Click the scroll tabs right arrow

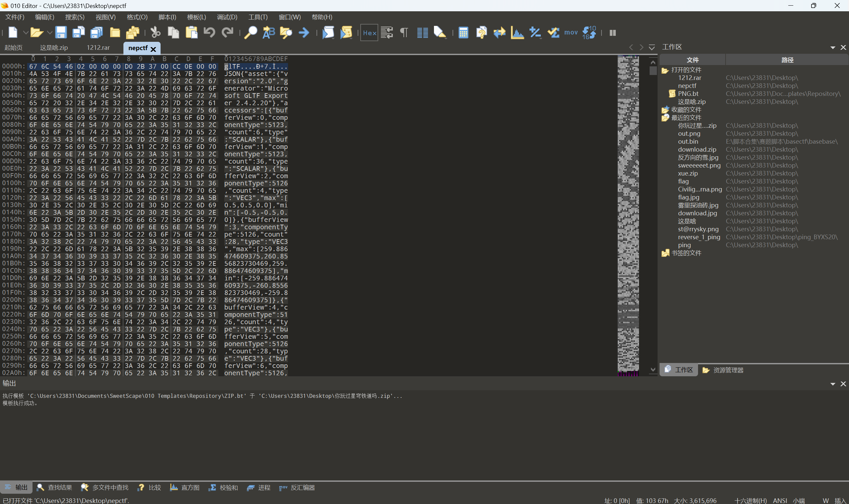[642, 47]
